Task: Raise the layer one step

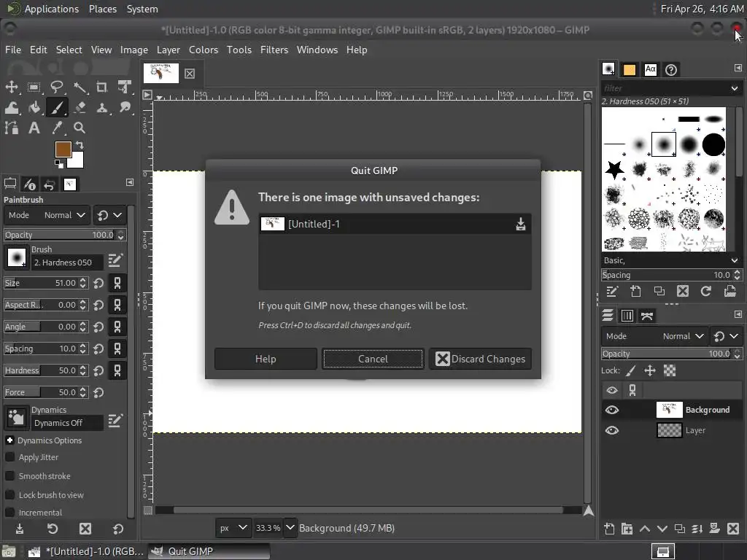Action: click(645, 529)
